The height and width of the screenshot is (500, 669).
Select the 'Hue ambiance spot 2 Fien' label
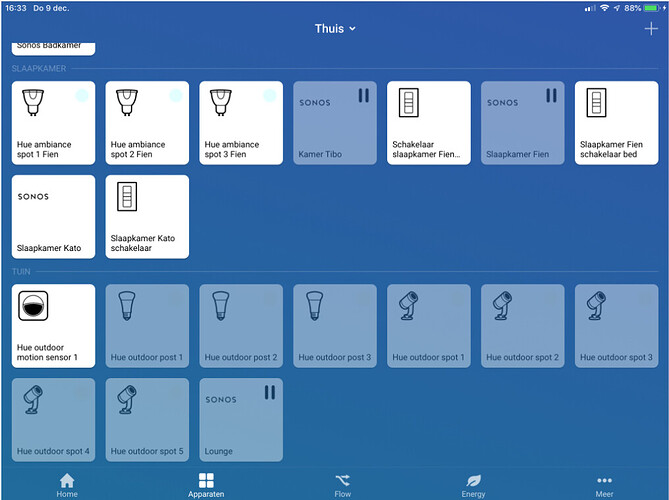point(138,149)
